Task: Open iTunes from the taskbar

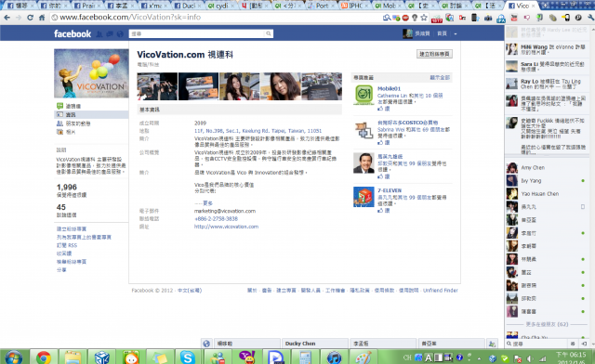Action: click(x=335, y=357)
